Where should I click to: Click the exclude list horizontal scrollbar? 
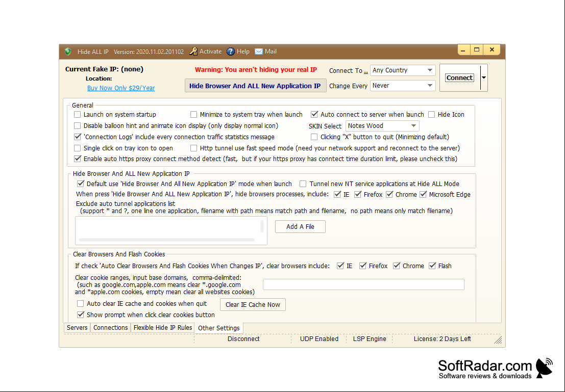click(x=167, y=240)
